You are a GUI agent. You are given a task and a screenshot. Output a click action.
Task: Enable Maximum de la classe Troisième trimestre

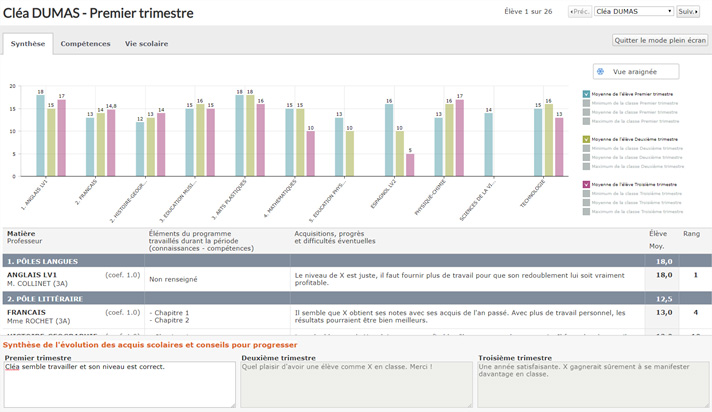coord(586,212)
